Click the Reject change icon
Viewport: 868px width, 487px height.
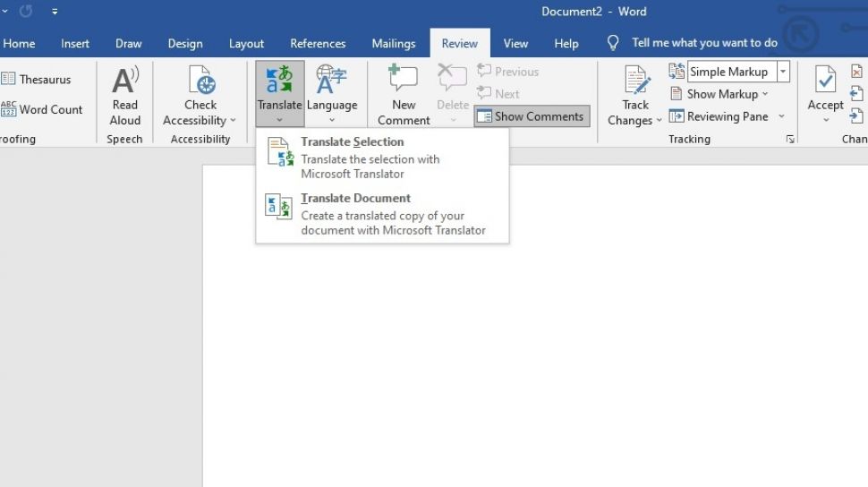[856, 72]
